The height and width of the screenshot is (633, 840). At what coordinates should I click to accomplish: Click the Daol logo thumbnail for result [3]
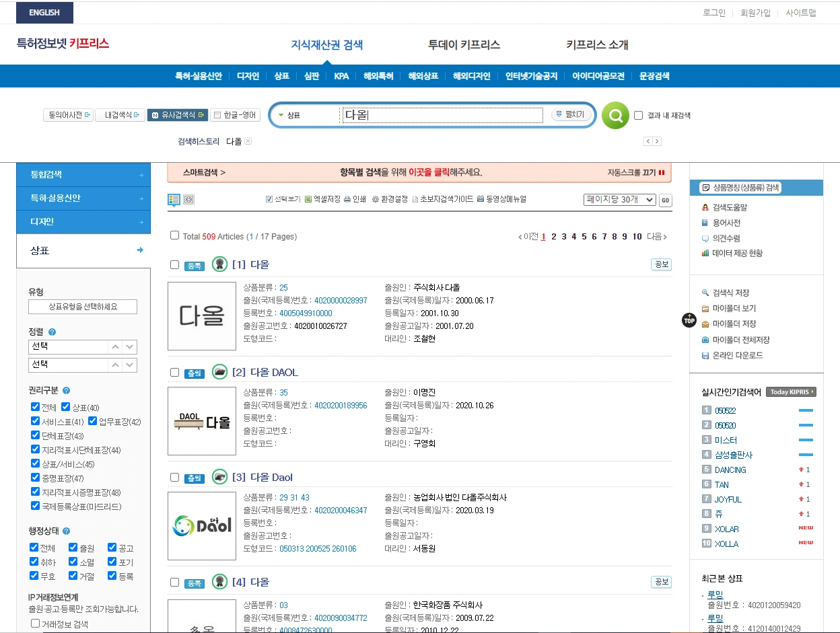[202, 526]
